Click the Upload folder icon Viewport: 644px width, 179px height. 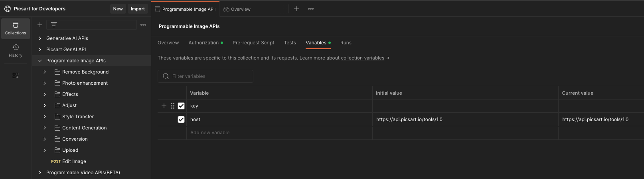click(x=57, y=150)
